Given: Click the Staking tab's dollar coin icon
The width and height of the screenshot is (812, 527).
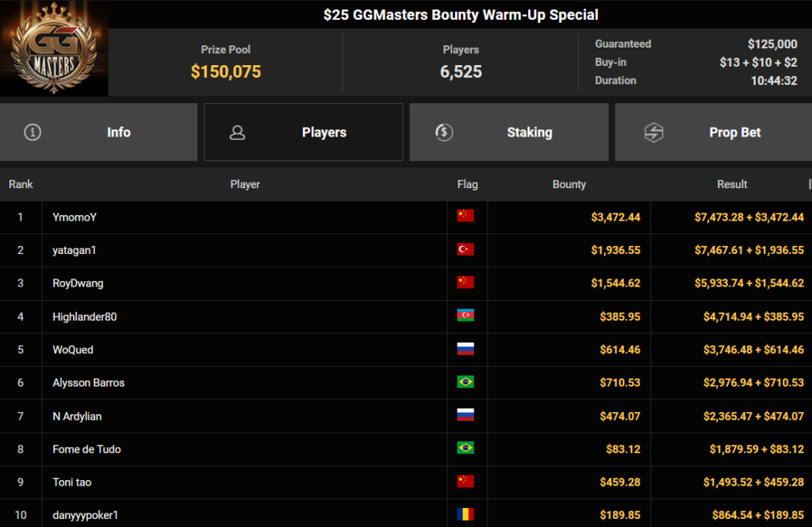Looking at the screenshot, I should pos(445,133).
